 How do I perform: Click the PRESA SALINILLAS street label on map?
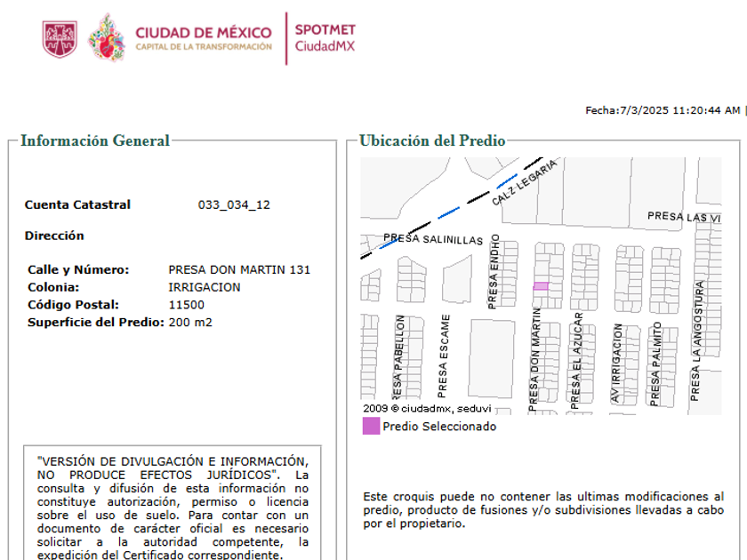click(x=433, y=239)
